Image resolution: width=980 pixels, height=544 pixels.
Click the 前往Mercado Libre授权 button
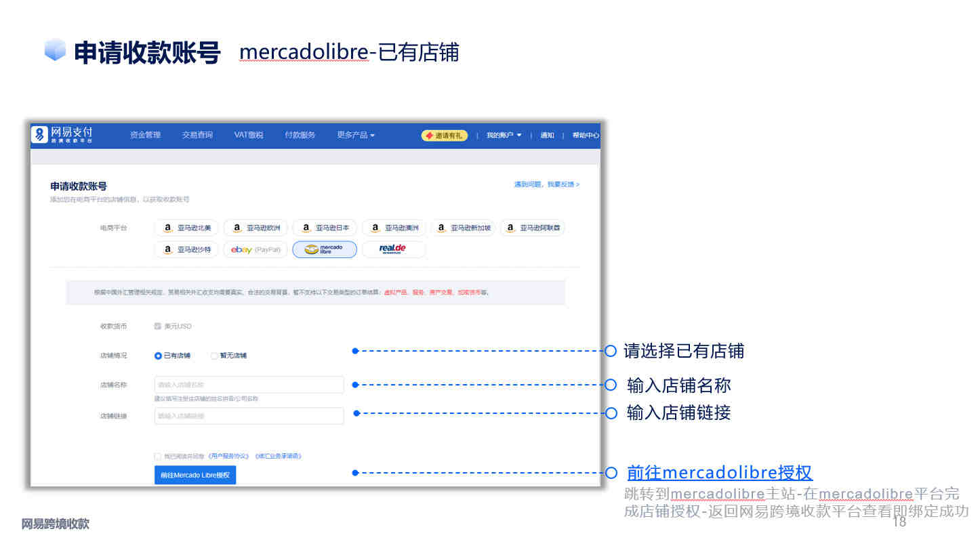195,476
